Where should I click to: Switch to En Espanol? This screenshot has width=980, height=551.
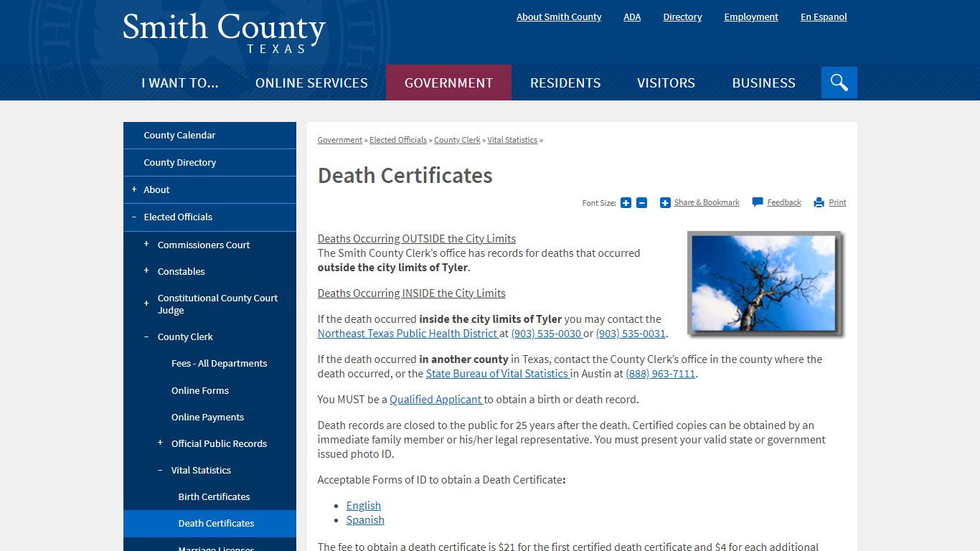click(x=824, y=17)
